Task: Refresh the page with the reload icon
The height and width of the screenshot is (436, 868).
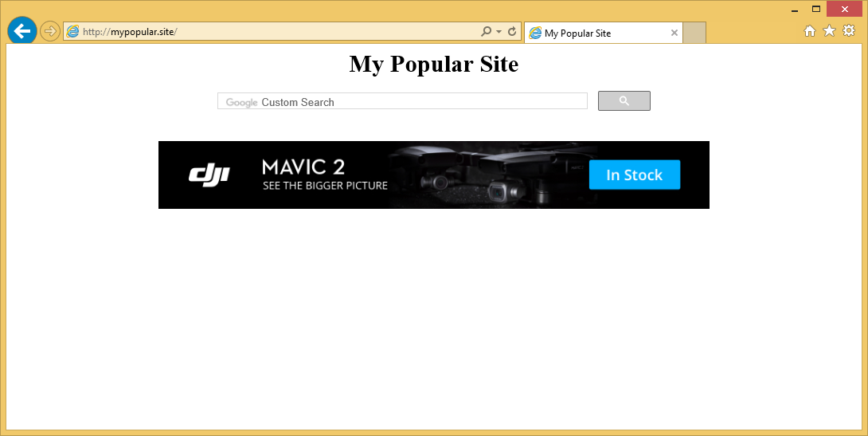Action: (512, 32)
